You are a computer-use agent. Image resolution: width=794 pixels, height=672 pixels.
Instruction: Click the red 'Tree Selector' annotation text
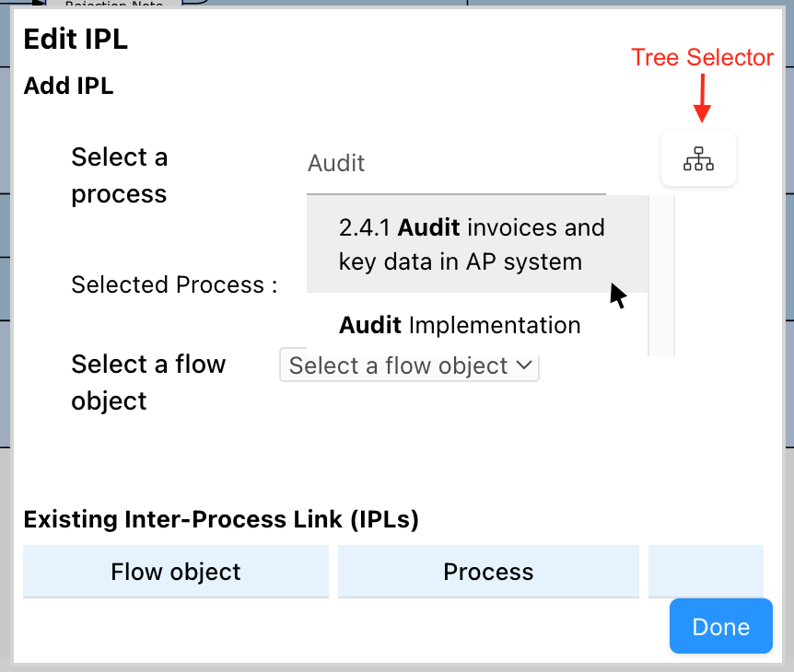click(702, 58)
